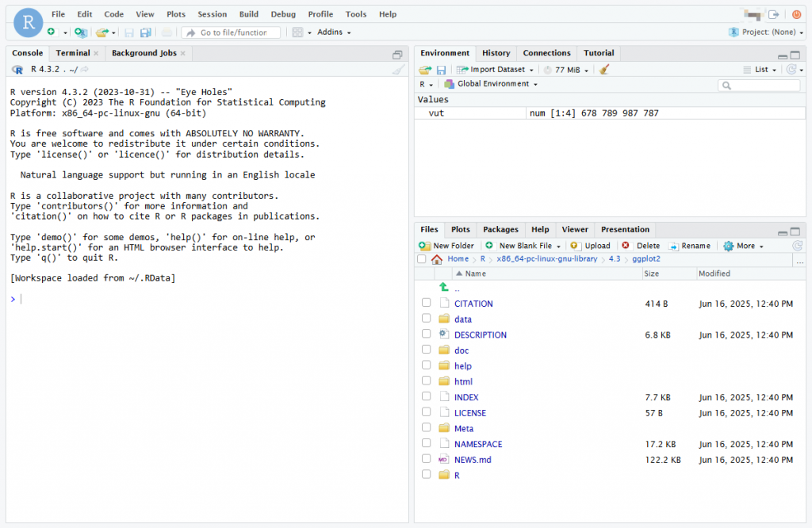Refresh the Files pane file listing
The height and width of the screenshot is (528, 812).
point(797,245)
